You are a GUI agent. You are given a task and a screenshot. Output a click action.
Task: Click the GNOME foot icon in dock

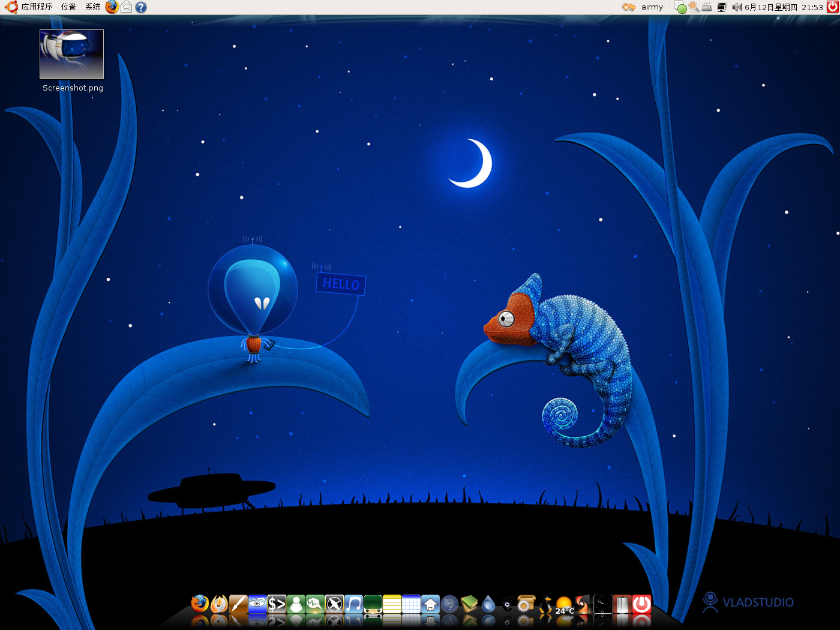tap(449, 604)
